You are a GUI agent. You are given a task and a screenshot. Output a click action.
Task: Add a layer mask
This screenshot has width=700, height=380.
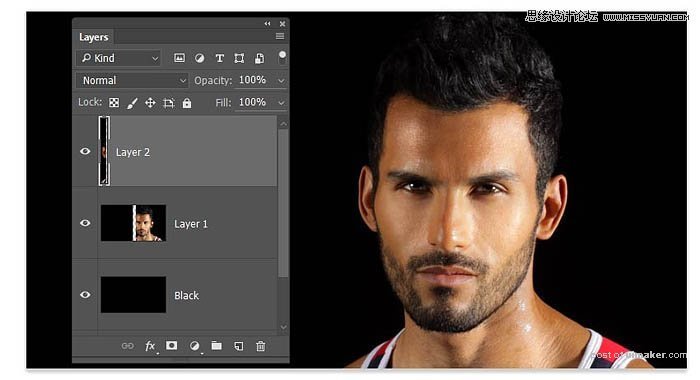[x=171, y=346]
